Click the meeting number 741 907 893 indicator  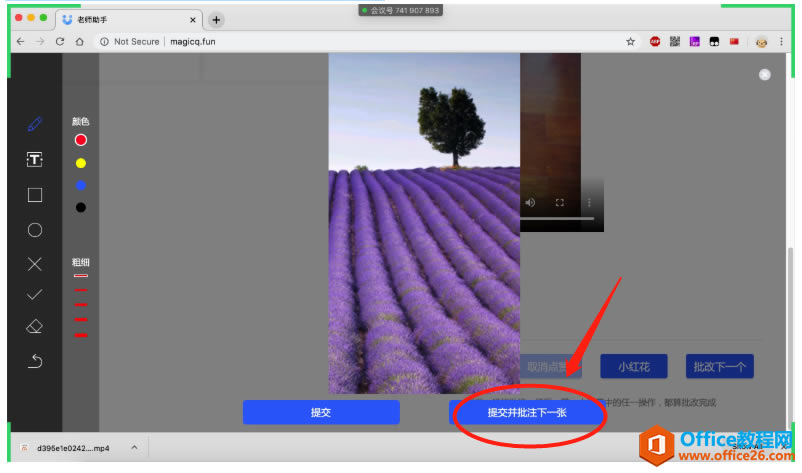pyautogui.click(x=400, y=10)
